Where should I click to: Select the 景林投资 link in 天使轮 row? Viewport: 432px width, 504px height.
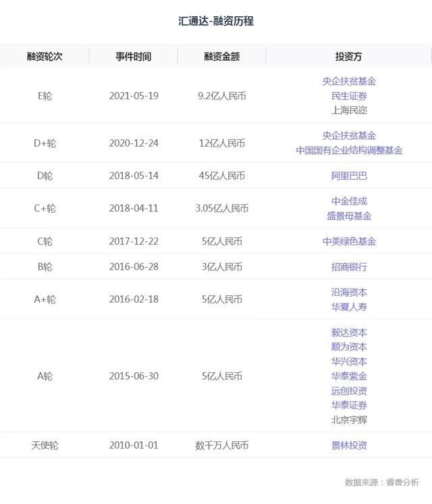349,445
